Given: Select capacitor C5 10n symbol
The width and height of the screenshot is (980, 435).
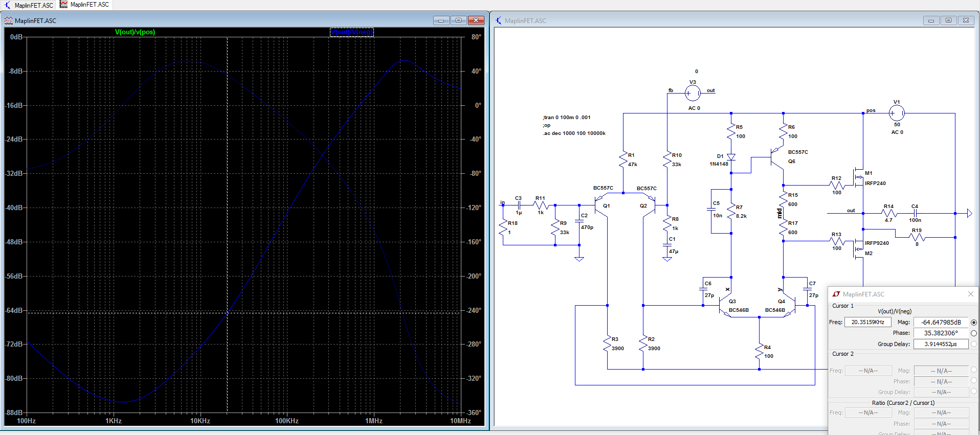Looking at the screenshot, I should pos(711,209).
